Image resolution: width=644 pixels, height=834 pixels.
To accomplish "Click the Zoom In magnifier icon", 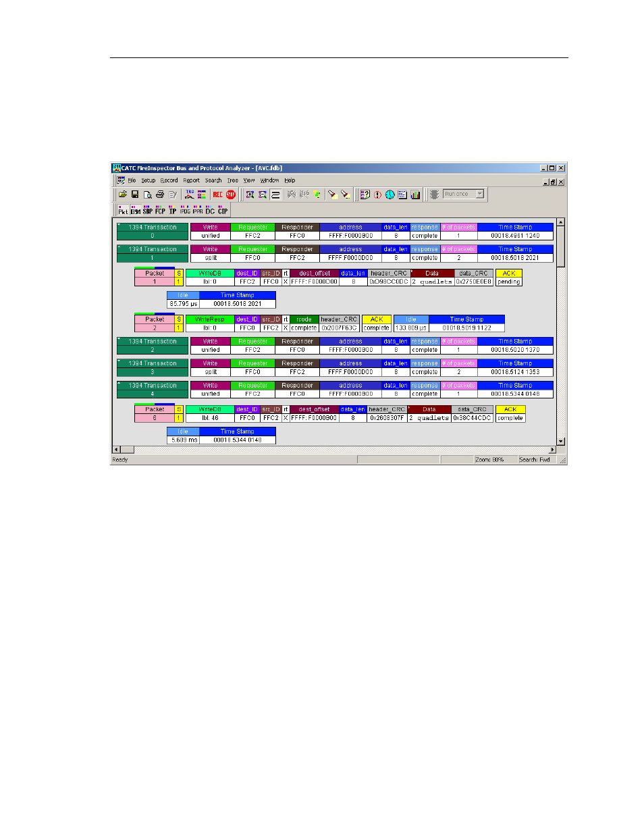I will click(250, 194).
